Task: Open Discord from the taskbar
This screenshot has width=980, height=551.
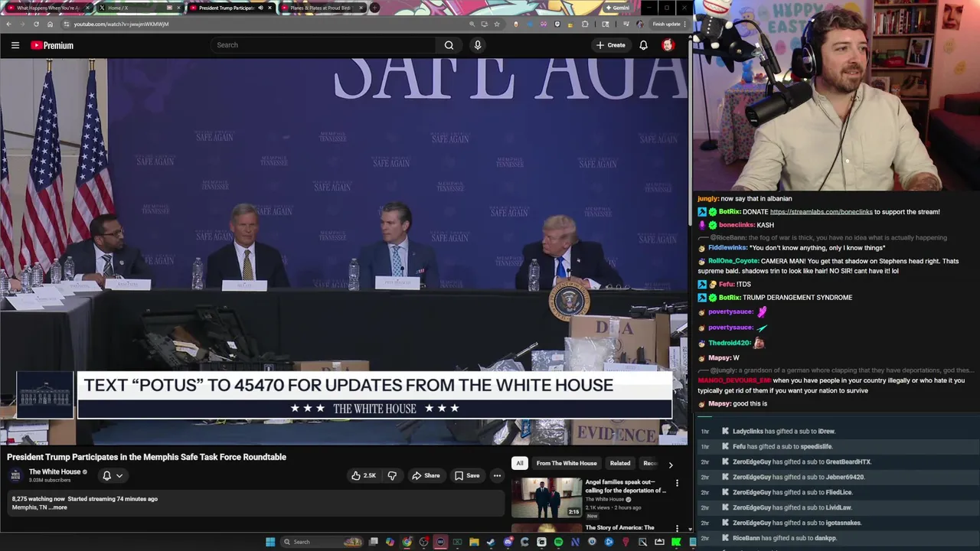Action: (508, 542)
